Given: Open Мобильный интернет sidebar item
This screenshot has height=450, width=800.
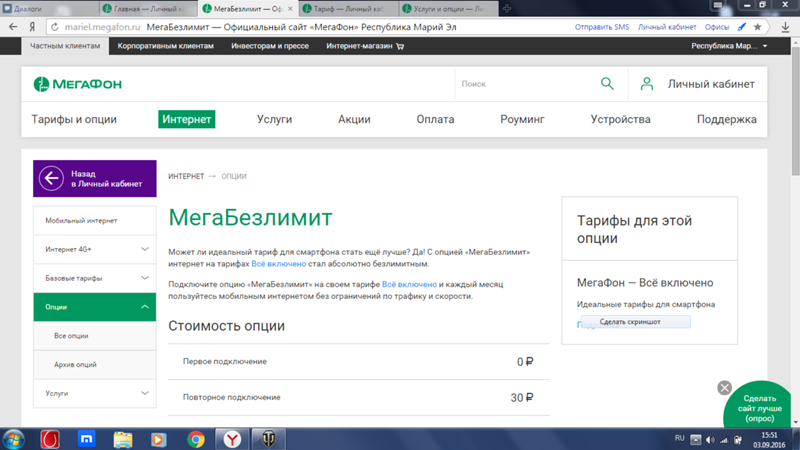Looking at the screenshot, I should coord(94,221).
